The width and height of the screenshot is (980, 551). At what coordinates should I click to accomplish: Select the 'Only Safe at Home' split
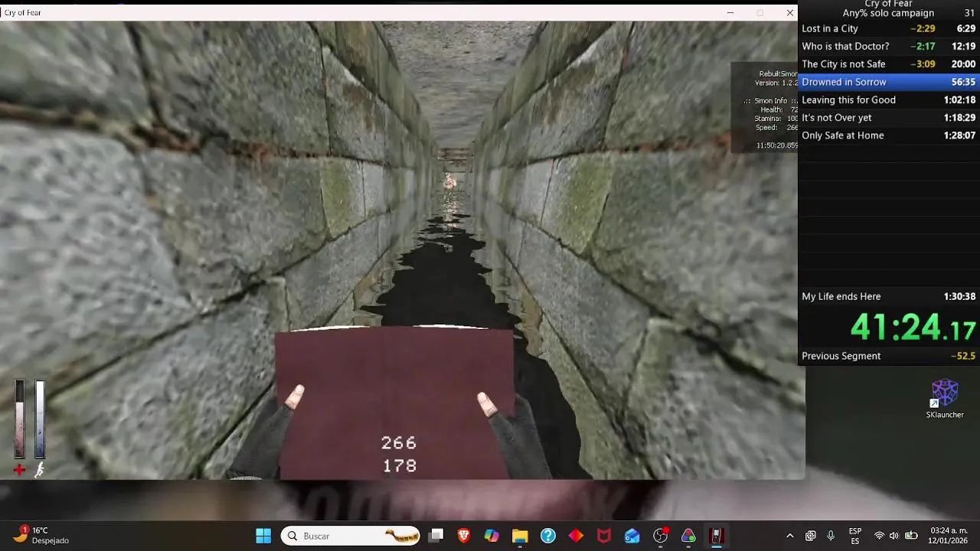click(x=889, y=135)
